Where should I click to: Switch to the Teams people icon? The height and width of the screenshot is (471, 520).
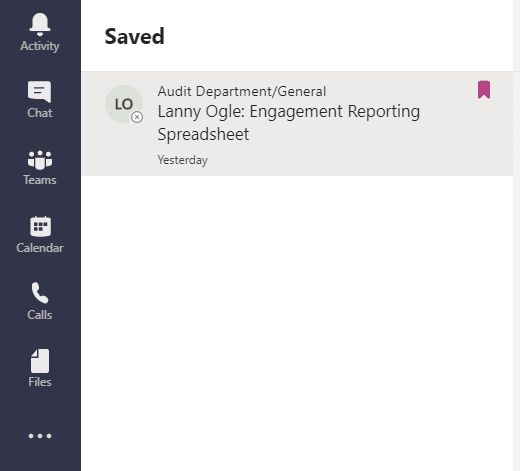40,160
